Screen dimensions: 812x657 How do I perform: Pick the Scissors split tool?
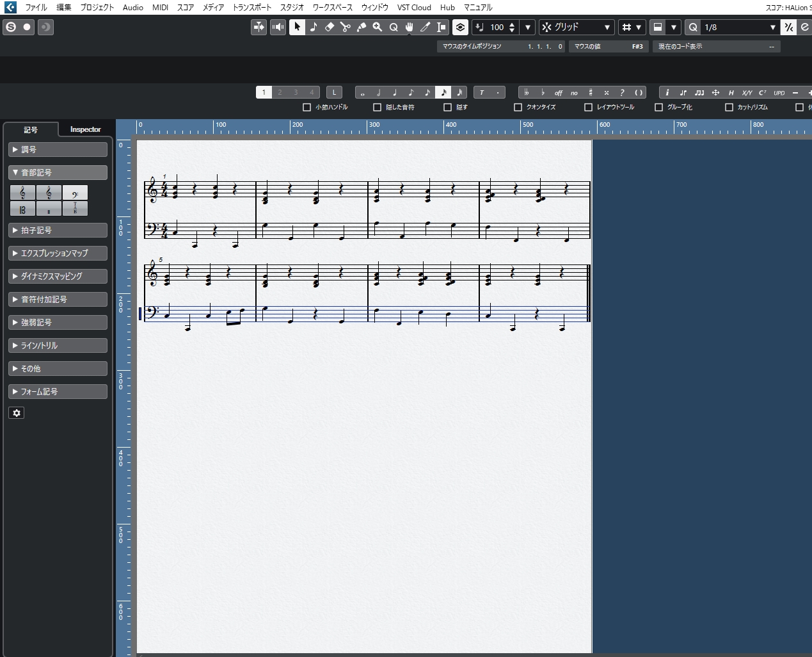[x=346, y=27]
